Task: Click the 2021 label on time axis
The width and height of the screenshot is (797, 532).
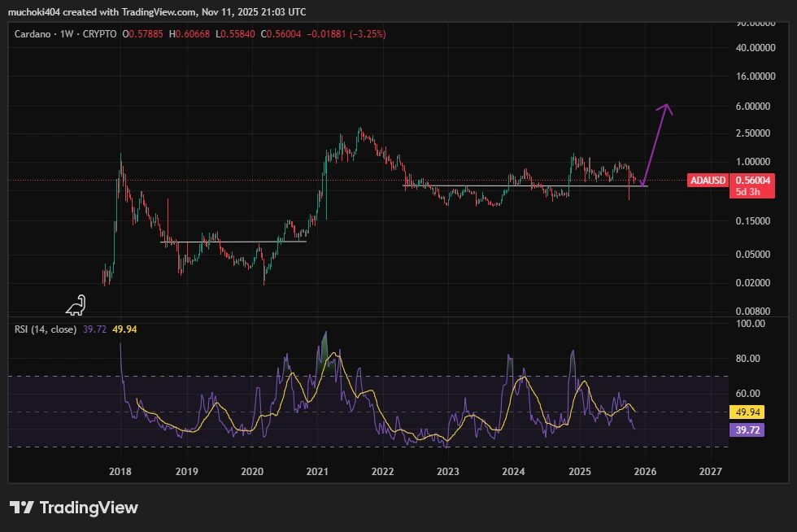Action: coord(318,472)
